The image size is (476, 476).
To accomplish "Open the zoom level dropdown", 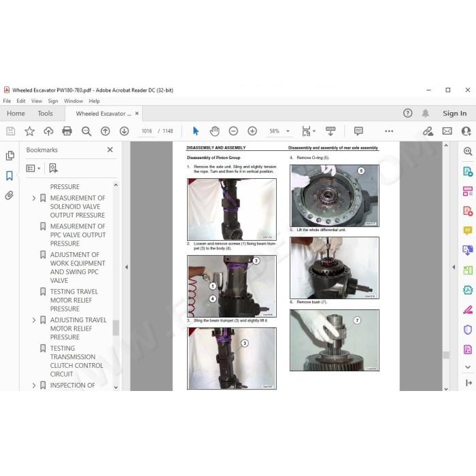I will [288, 131].
